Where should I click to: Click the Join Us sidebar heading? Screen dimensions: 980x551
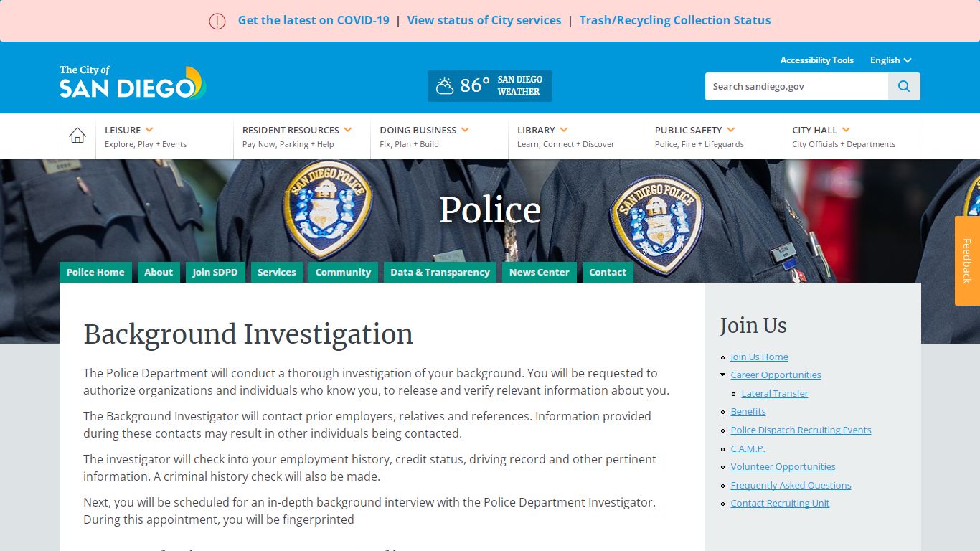tap(753, 326)
